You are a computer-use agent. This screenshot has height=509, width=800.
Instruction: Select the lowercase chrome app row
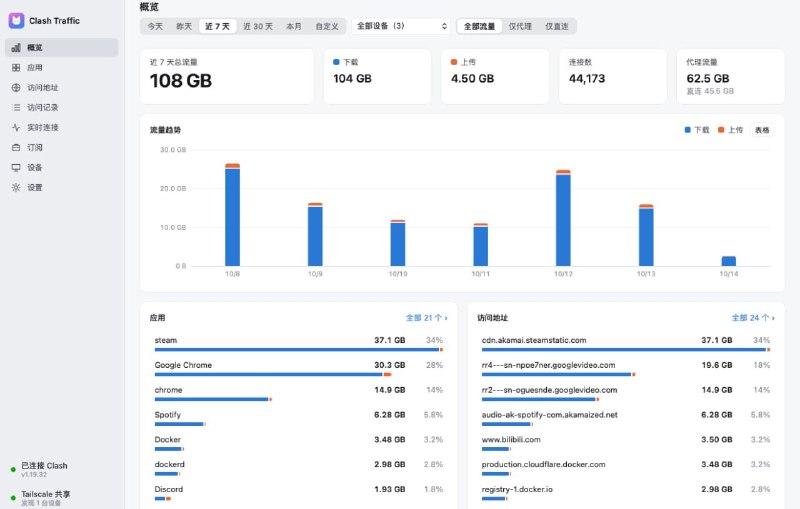point(299,394)
